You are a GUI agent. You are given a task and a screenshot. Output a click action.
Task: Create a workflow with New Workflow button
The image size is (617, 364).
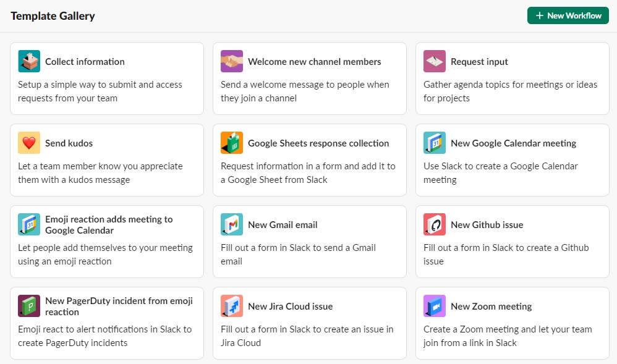tap(568, 15)
